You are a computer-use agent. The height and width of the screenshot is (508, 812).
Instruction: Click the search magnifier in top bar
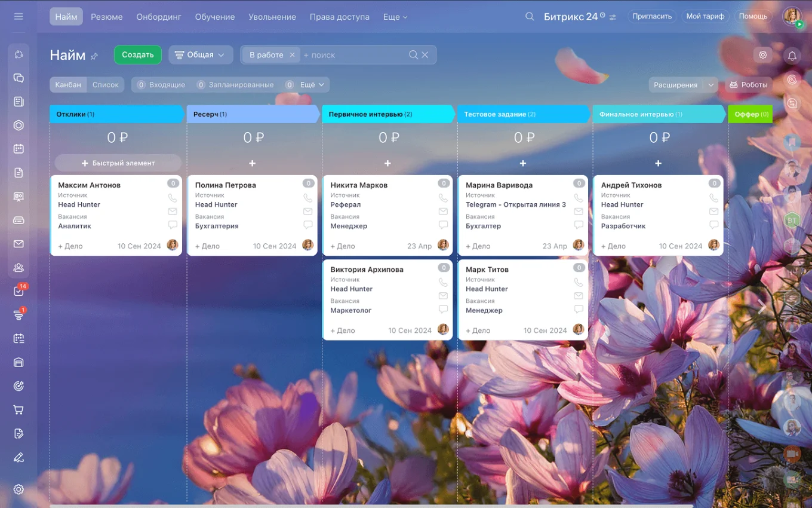(x=530, y=17)
